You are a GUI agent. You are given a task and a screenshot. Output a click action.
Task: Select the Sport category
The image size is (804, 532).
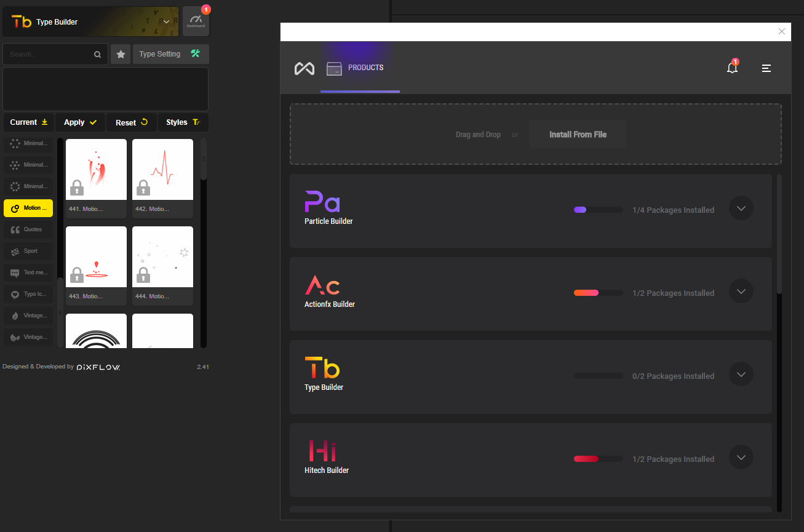point(28,251)
